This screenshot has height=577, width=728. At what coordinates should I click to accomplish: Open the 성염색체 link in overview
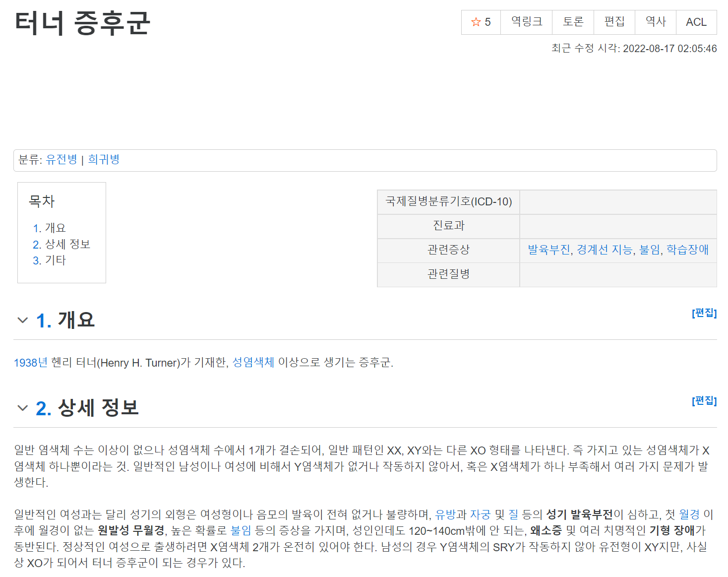(x=253, y=363)
